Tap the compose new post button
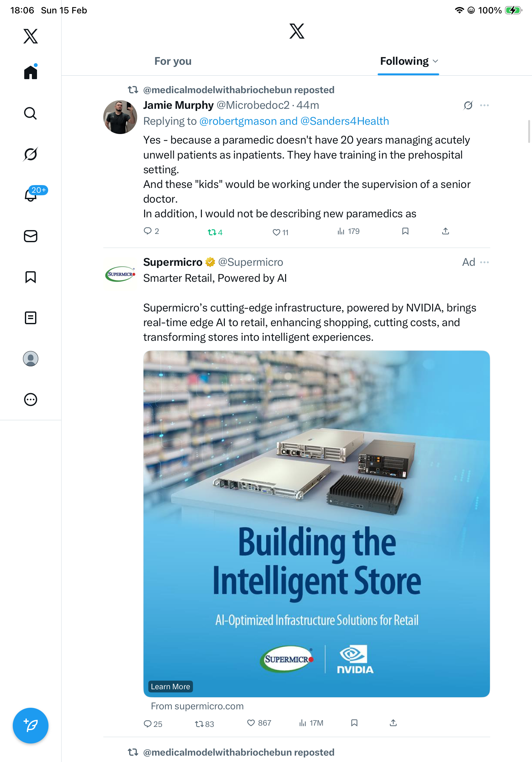 coord(30,726)
